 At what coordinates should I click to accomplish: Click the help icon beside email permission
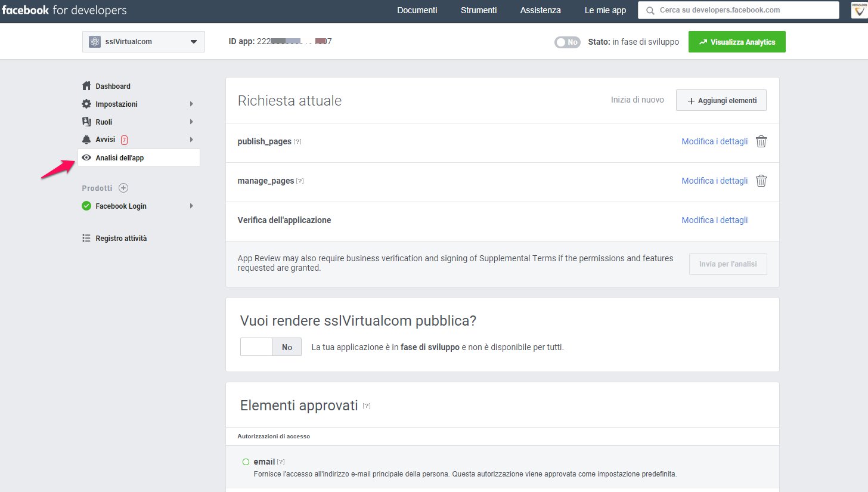coord(281,462)
